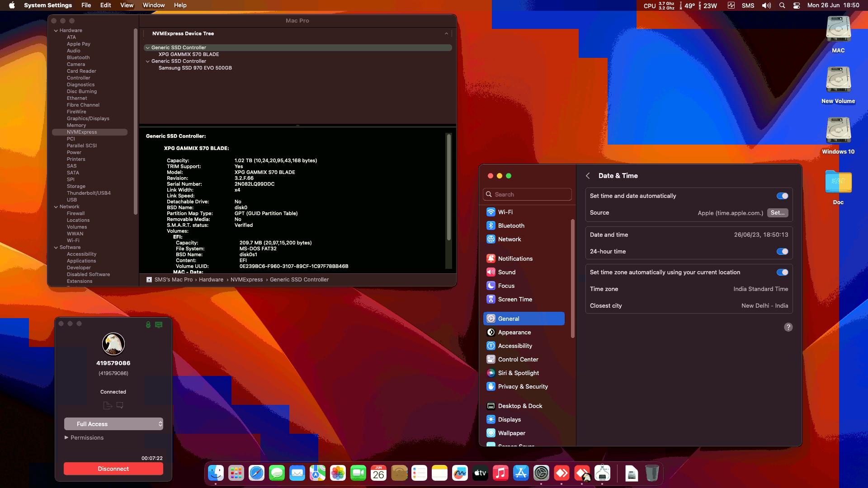Select Graphics/Displays in hardware list

pos(88,118)
